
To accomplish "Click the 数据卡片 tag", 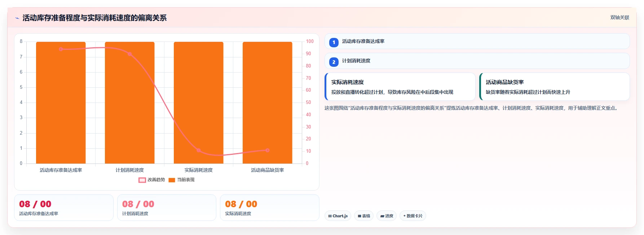I will click(x=413, y=216).
